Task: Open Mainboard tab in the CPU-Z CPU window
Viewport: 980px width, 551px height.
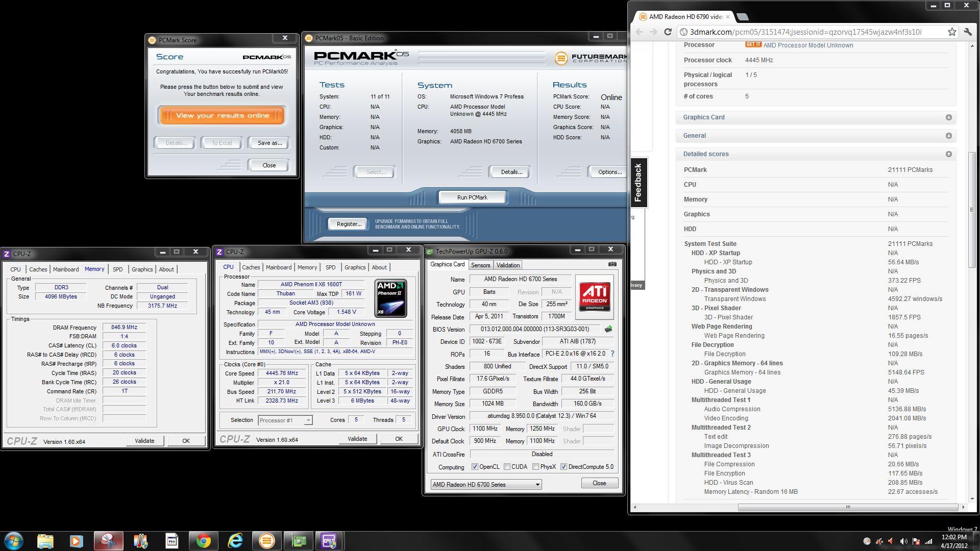Action: [279, 267]
